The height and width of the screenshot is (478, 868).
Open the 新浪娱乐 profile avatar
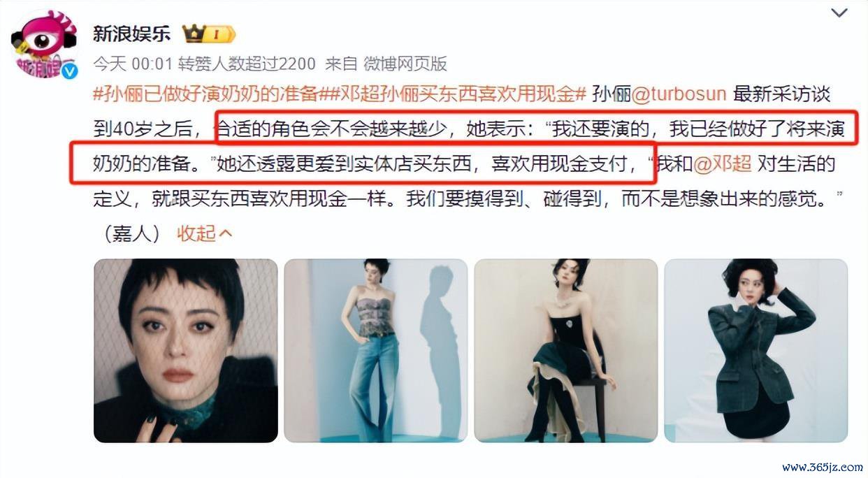click(x=44, y=43)
